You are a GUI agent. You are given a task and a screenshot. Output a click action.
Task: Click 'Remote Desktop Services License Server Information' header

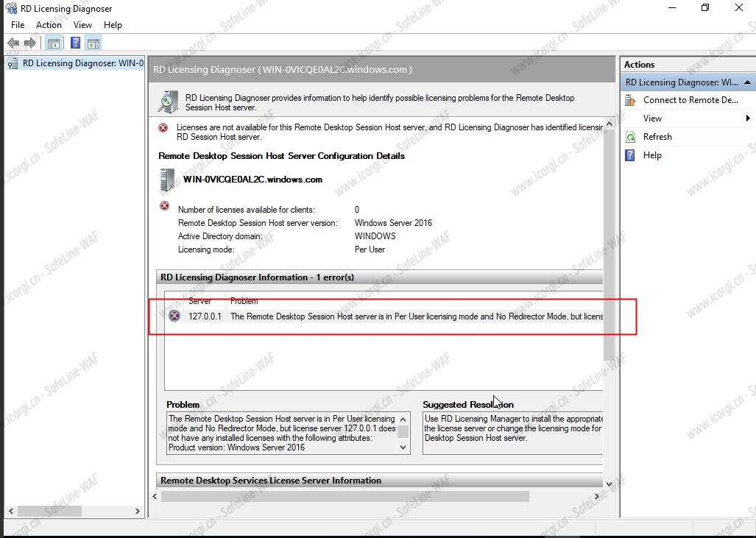coord(271,481)
